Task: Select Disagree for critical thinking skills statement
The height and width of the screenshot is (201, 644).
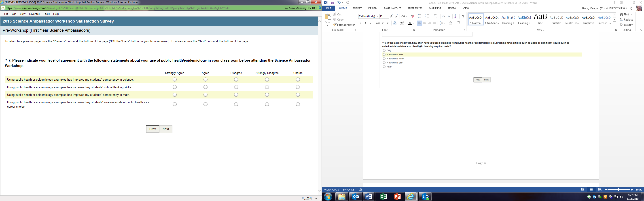Action: pos(236,87)
